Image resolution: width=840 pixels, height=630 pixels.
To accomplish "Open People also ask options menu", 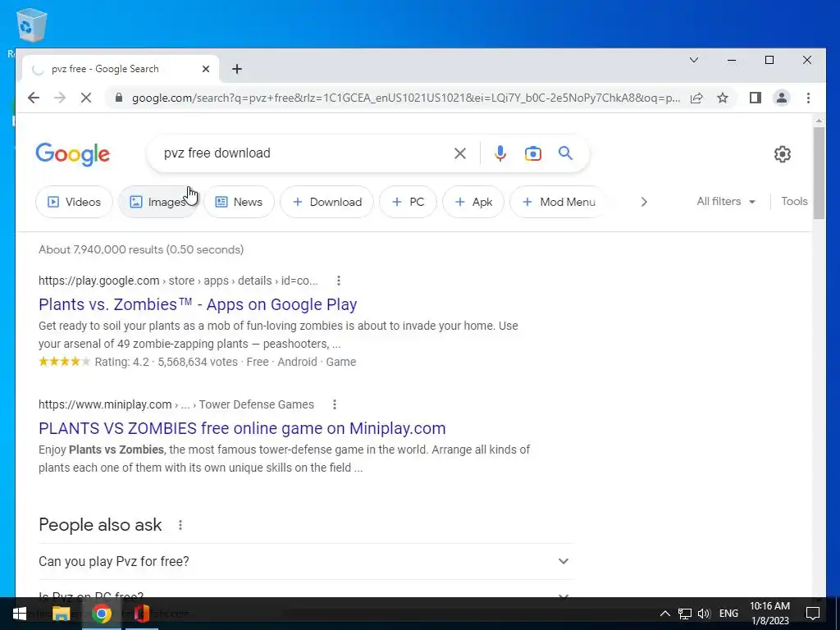I will [180, 525].
